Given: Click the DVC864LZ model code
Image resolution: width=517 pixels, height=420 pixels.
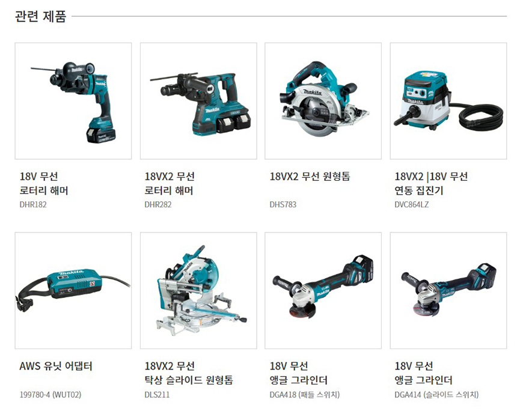Looking at the screenshot, I should tap(412, 205).
